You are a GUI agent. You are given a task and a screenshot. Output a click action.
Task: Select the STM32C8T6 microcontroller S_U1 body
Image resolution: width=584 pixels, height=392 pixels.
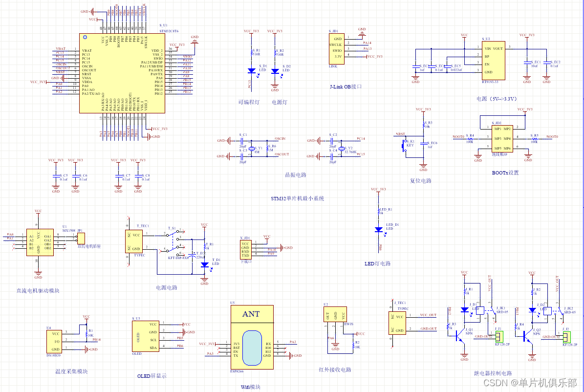coord(122,73)
